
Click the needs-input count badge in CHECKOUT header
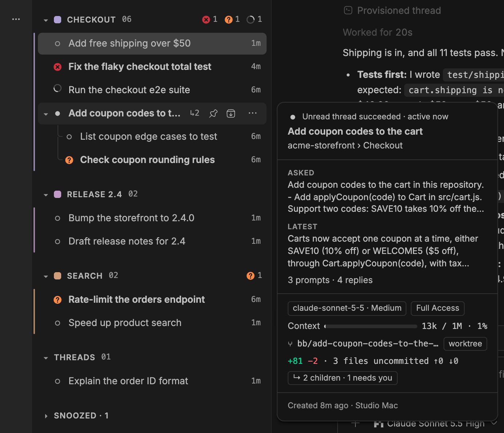point(232,19)
